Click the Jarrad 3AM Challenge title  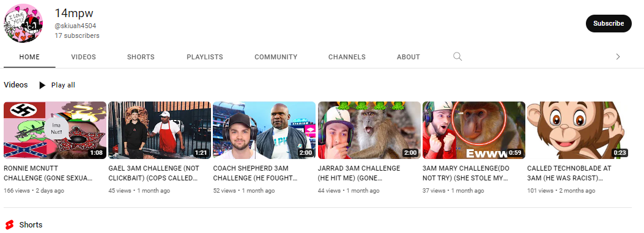click(359, 174)
